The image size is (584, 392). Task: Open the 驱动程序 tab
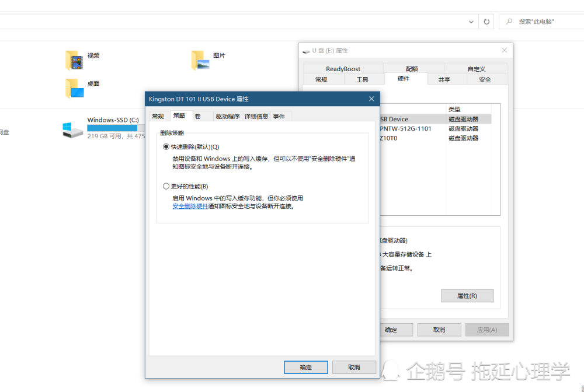click(x=228, y=117)
